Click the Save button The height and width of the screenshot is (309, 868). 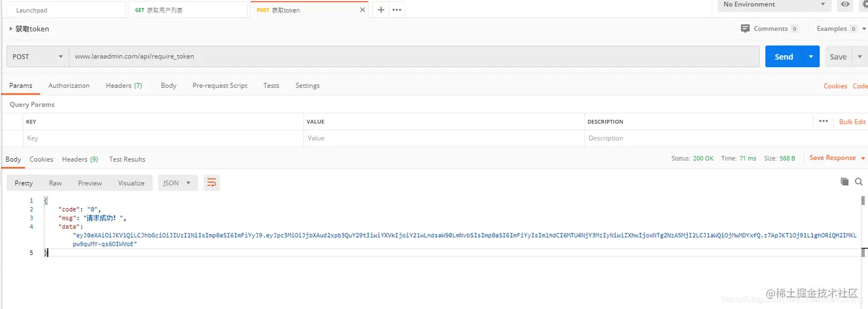(838, 57)
